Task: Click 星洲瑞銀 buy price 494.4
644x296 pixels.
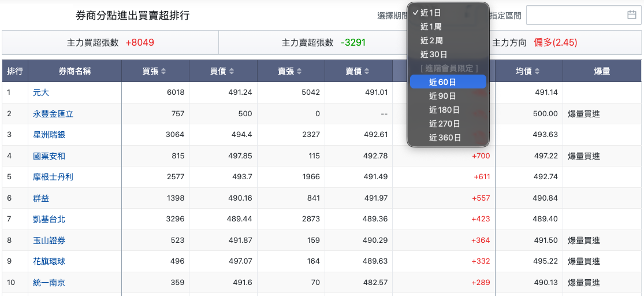Action: [243, 135]
